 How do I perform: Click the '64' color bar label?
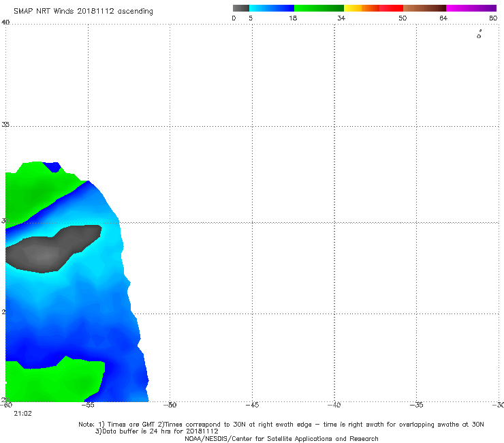click(x=443, y=18)
